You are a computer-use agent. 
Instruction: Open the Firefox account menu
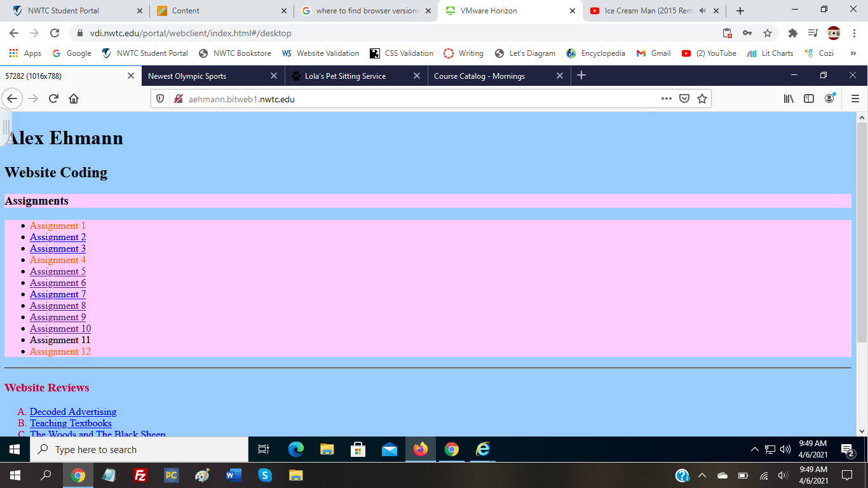828,98
